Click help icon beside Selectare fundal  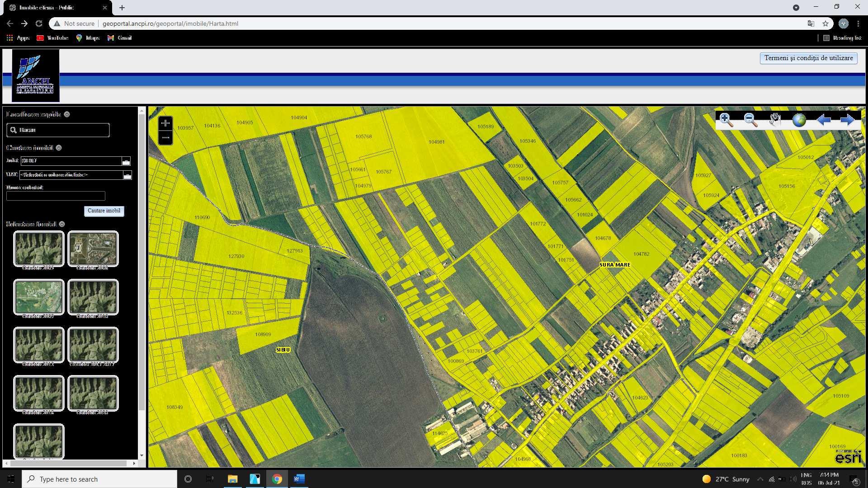(x=62, y=224)
